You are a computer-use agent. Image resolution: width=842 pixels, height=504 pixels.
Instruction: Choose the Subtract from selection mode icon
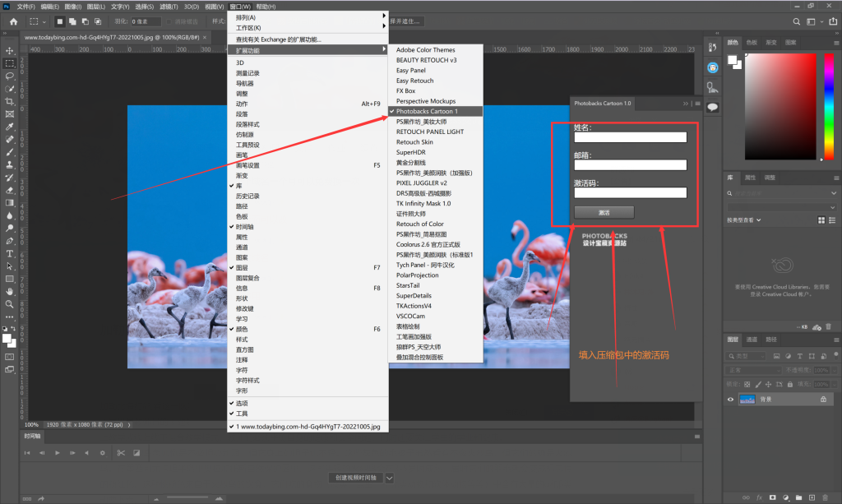[85, 21]
